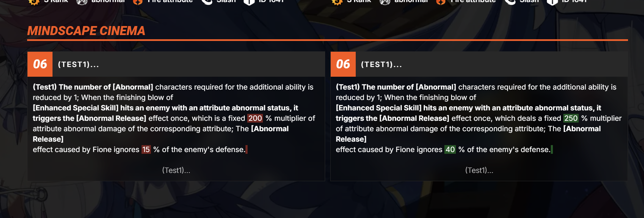Click the S Rank icon in right column
The height and width of the screenshot is (218, 644).
(337, 2)
